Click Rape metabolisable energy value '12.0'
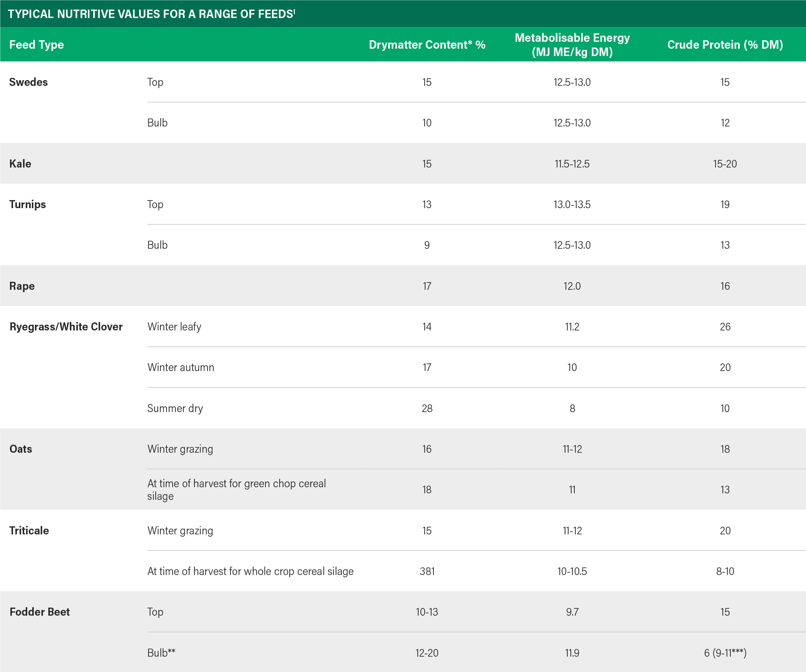This screenshot has width=806, height=672. (572, 286)
